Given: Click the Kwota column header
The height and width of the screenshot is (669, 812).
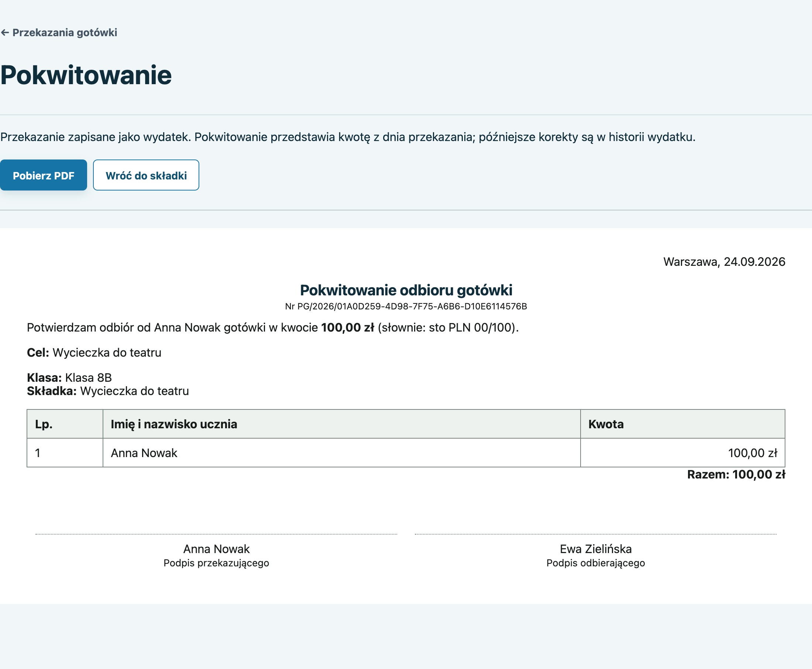Looking at the screenshot, I should (x=682, y=424).
